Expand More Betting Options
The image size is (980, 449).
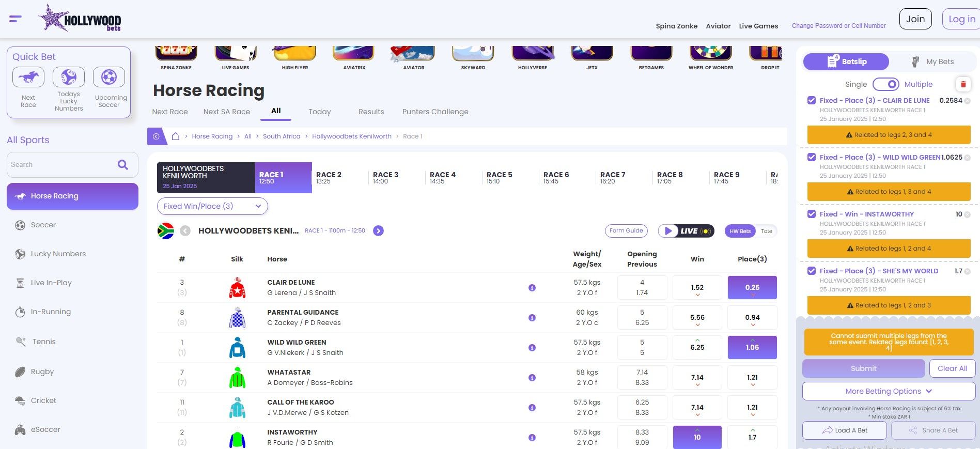pos(889,391)
